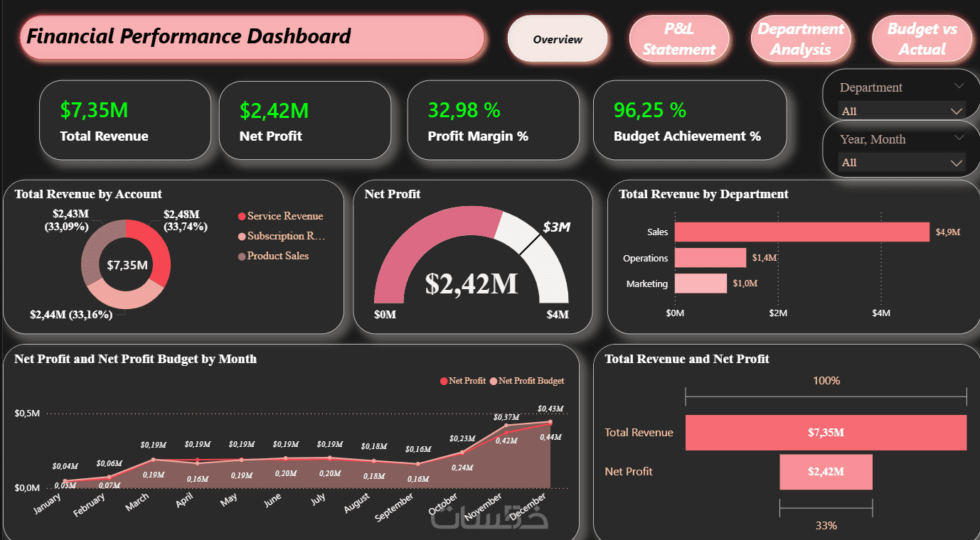Click the Year, Month header chevron
The height and width of the screenshot is (540, 980).
pyautogui.click(x=959, y=138)
